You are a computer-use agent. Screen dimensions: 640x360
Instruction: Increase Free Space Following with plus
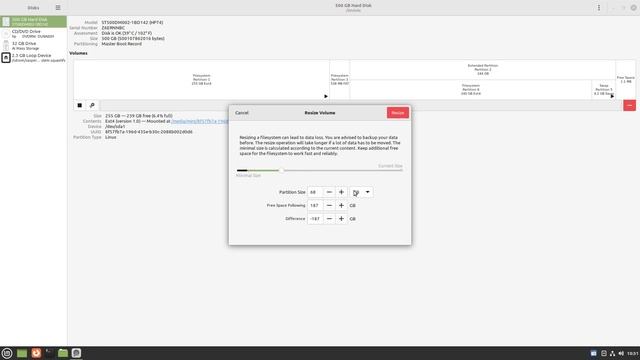click(x=341, y=205)
